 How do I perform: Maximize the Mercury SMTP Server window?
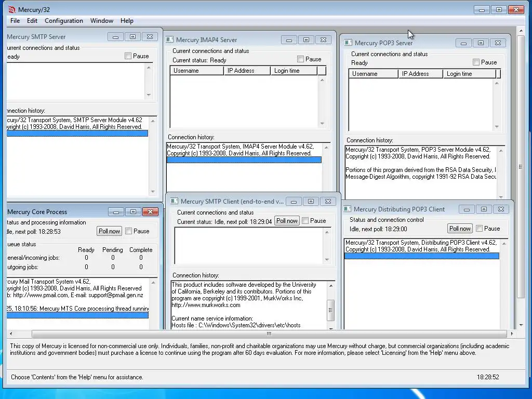point(132,37)
